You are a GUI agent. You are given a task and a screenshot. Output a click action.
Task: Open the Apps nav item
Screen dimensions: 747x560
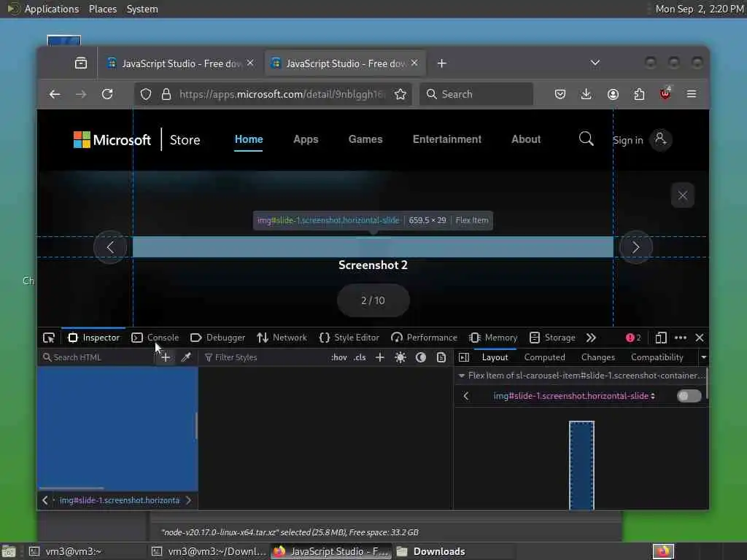pos(306,139)
